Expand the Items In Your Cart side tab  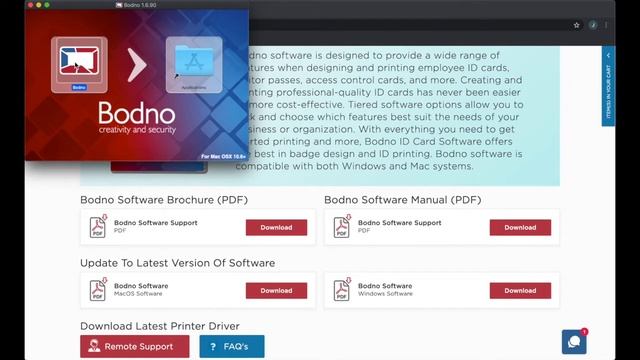tap(608, 86)
